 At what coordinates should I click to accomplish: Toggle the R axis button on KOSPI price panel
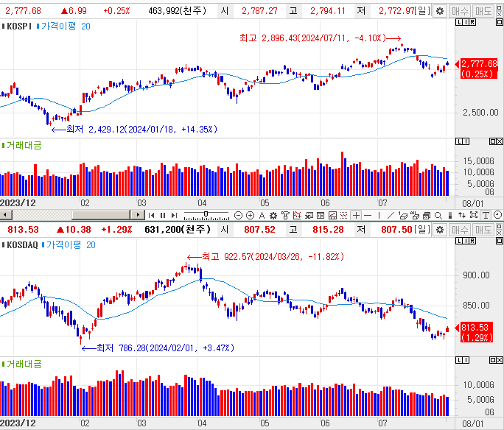pyautogui.click(x=472, y=22)
